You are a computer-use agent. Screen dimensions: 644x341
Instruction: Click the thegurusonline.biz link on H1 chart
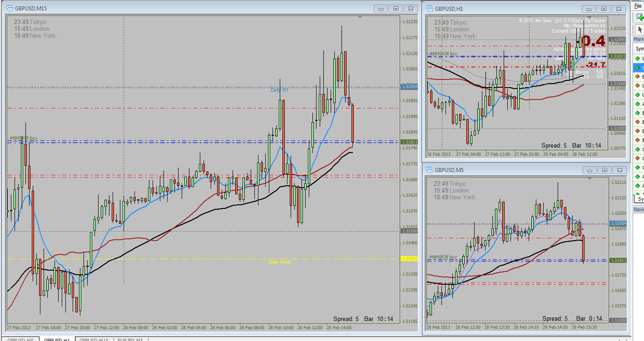tap(585, 25)
